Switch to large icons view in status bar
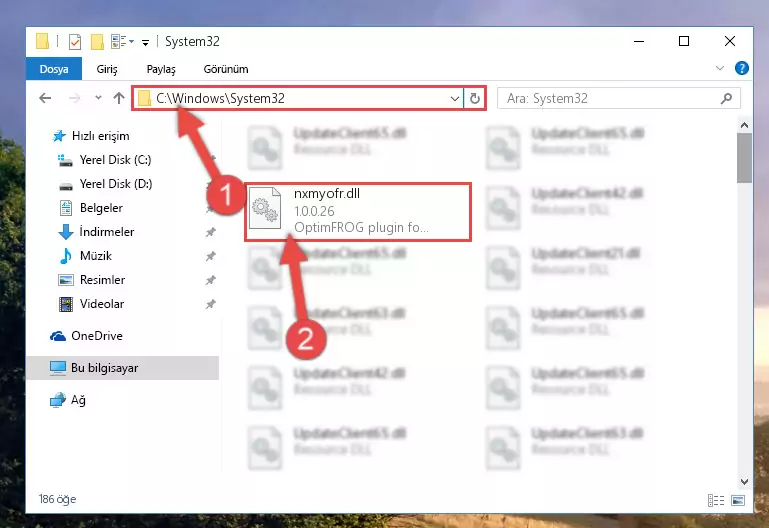This screenshot has width=769, height=528. point(738,500)
